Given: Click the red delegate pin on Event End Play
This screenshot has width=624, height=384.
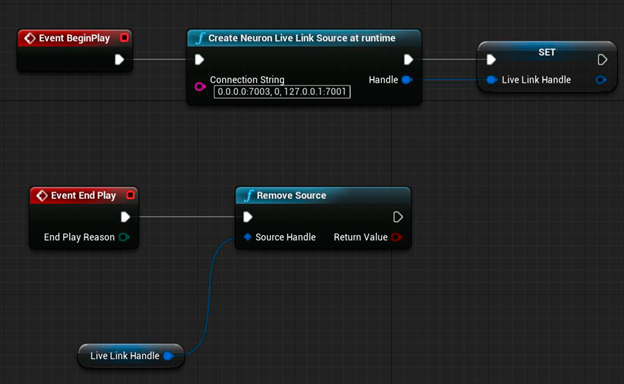Looking at the screenshot, I should [x=131, y=195].
